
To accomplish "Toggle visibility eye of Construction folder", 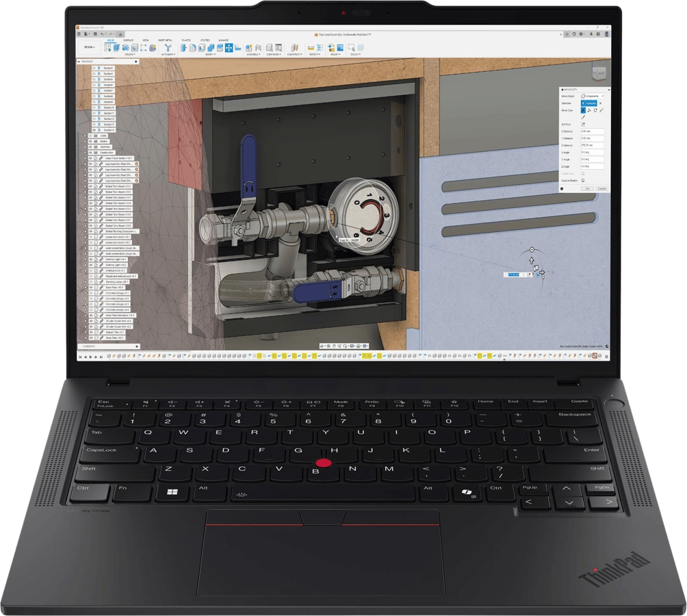I will [90, 153].
